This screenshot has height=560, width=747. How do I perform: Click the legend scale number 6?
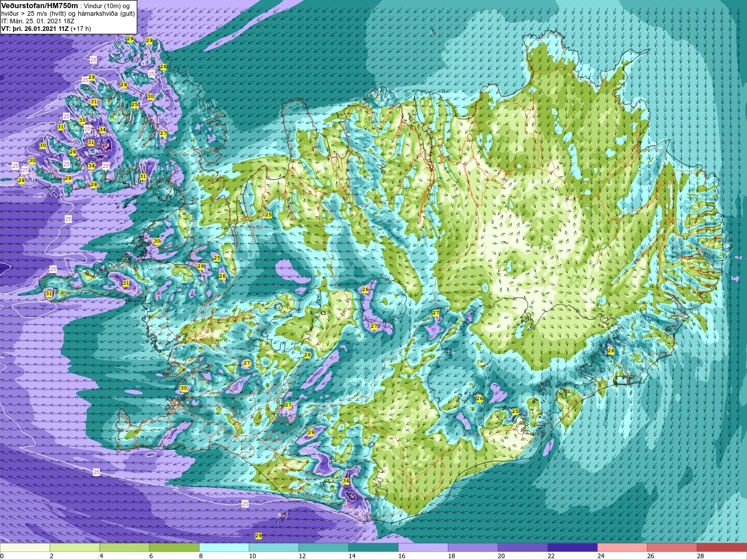point(151,556)
